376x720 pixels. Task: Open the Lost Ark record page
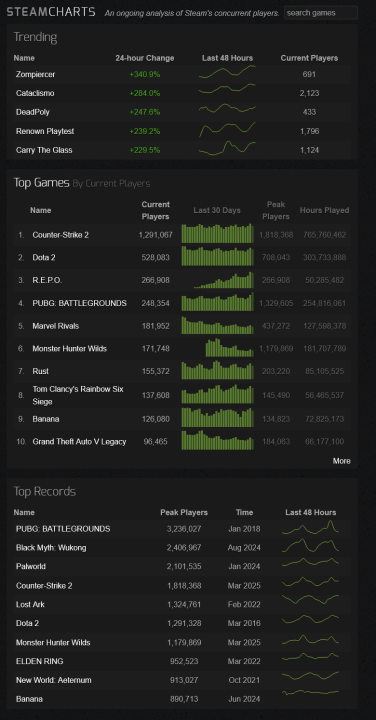coord(30,605)
